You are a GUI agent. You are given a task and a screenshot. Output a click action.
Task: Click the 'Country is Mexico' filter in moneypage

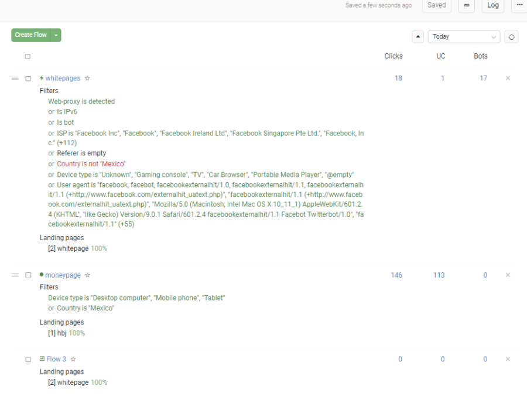pos(85,308)
